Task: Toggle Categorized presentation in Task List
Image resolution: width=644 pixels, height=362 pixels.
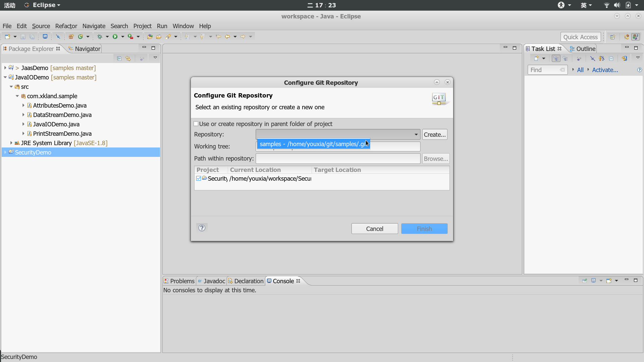Action: pyautogui.click(x=556, y=58)
